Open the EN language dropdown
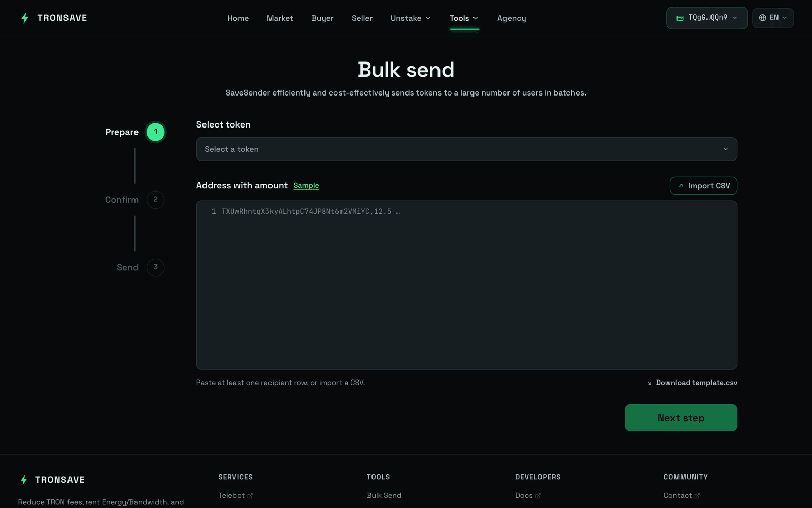The height and width of the screenshot is (508, 812). 773,18
